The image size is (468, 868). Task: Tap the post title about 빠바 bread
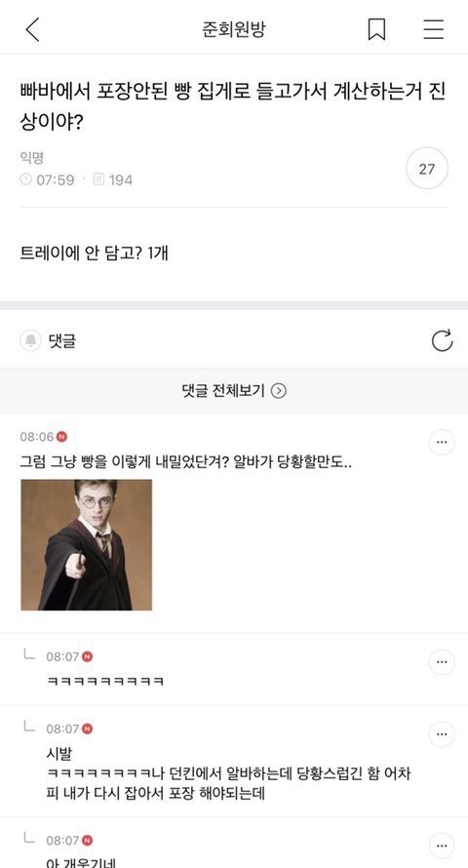(x=233, y=105)
